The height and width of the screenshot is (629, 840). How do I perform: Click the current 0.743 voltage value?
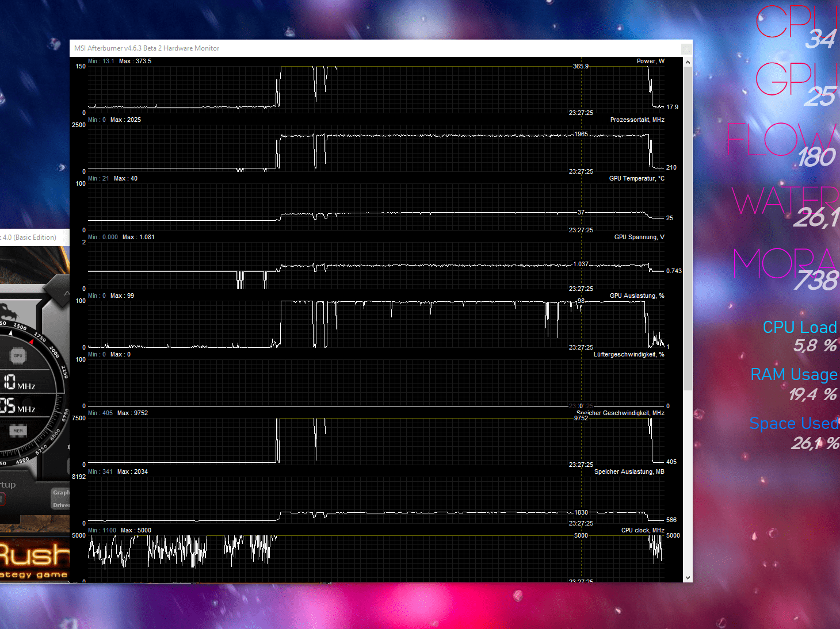coord(674,271)
